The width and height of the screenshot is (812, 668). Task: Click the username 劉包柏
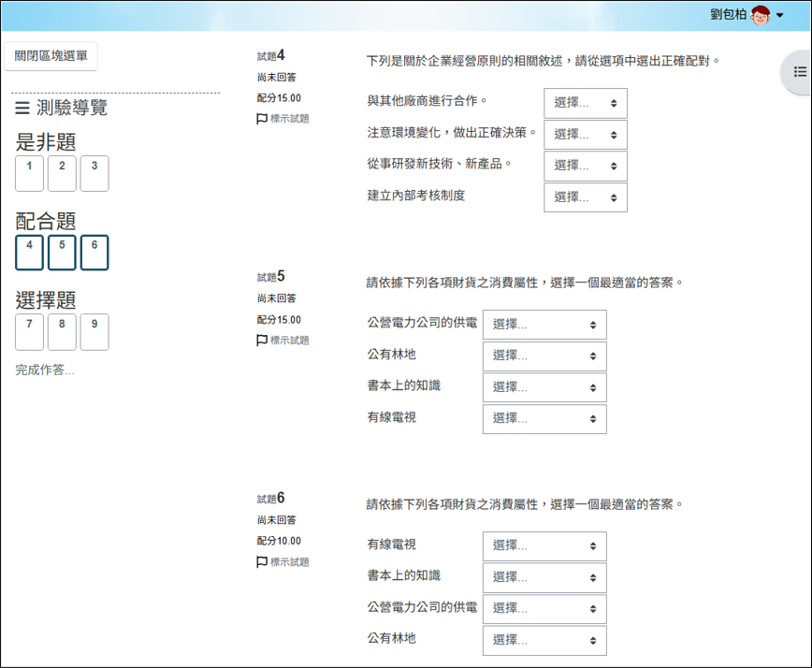click(x=728, y=14)
